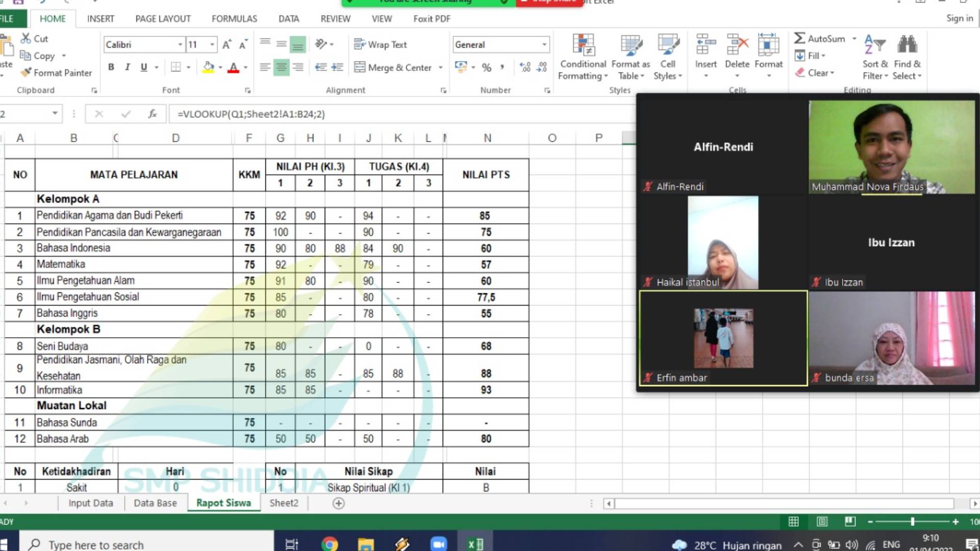Click the formula bar VLOOKUP text

[251, 114]
